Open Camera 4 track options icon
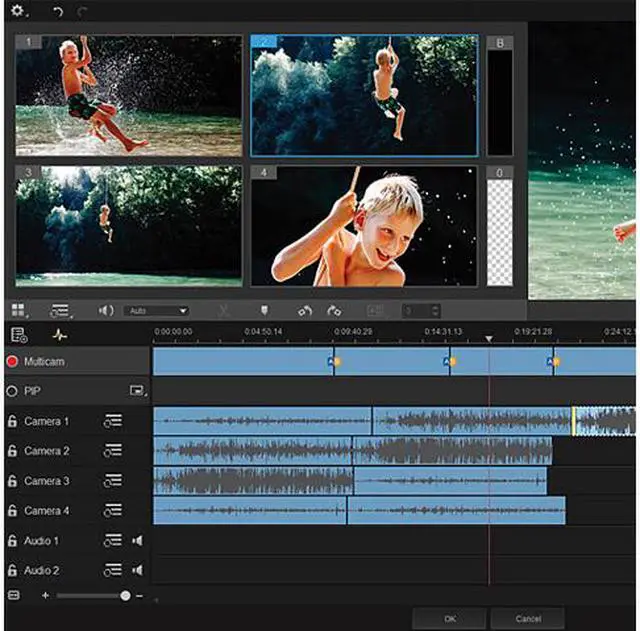The height and width of the screenshot is (631, 640). click(113, 510)
